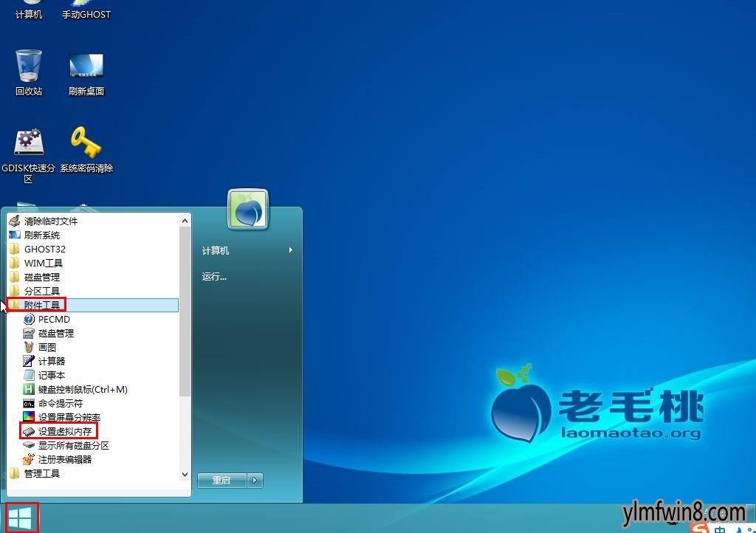This screenshot has height=533, width=756.
Task: Click 运行... in the Start menu
Action: coord(214,277)
